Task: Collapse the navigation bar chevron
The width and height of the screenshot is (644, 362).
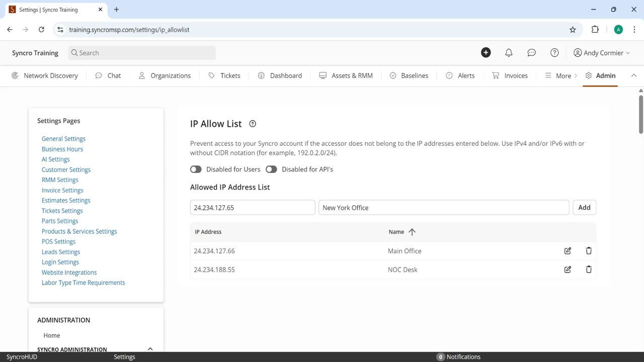Action: coord(634,75)
